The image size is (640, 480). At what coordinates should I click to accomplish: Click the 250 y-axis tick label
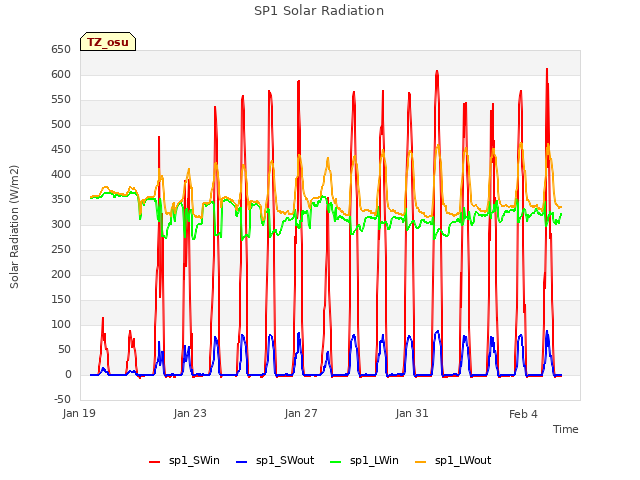[61, 250]
